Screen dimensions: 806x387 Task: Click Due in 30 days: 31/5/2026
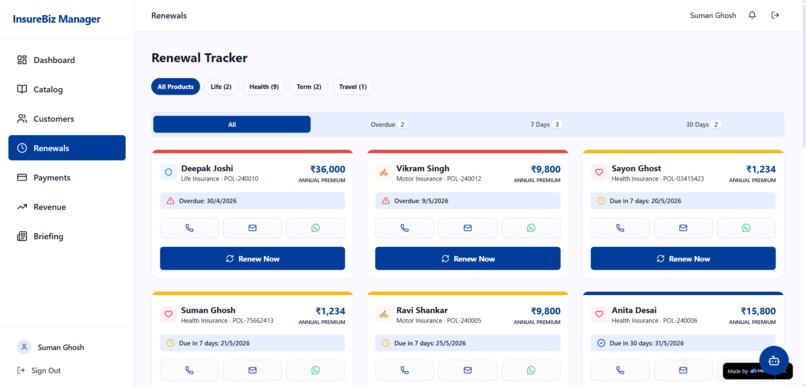(x=683, y=343)
